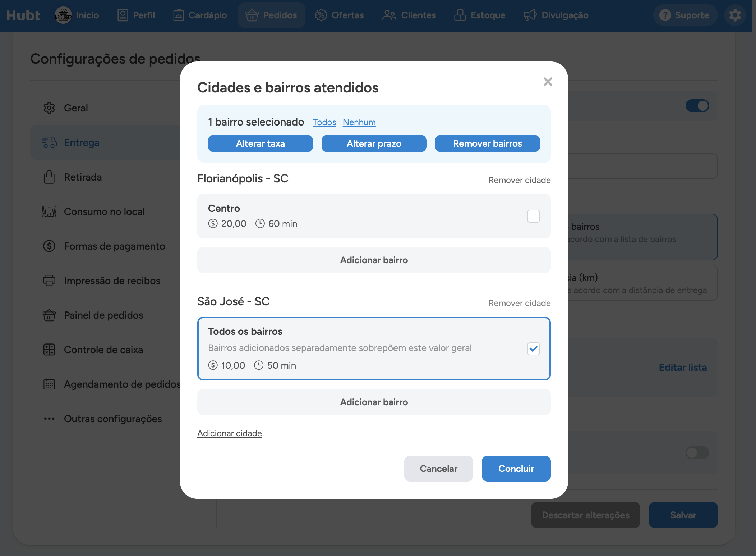Image resolution: width=756 pixels, height=556 pixels.
Task: Close the Cidades e bairros atendidos dialog
Action: (x=548, y=82)
